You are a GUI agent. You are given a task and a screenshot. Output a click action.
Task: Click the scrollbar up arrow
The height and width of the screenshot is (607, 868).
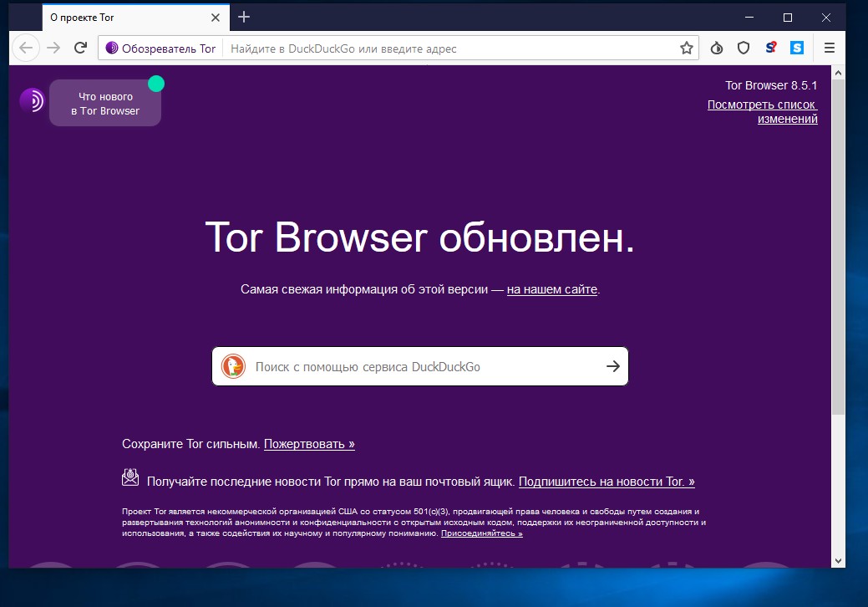coord(838,73)
